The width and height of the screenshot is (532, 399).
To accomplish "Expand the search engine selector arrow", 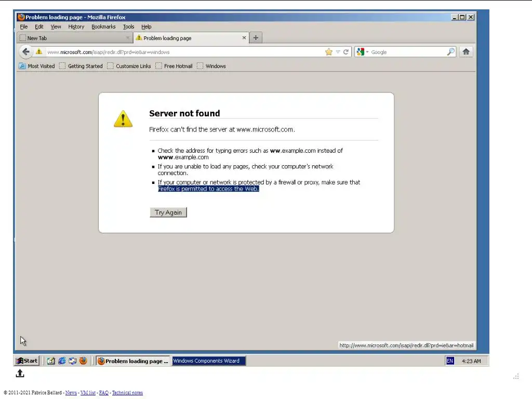I will coord(367,52).
